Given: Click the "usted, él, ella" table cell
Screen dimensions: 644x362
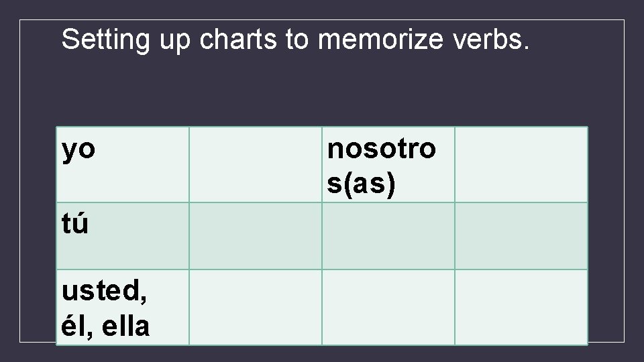Looking at the screenshot, I should click(122, 307).
